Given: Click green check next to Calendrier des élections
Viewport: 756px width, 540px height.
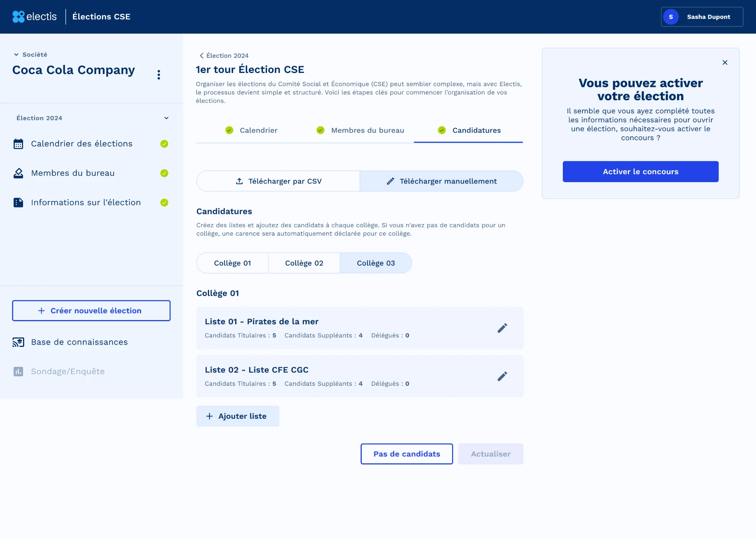Looking at the screenshot, I should pyautogui.click(x=164, y=144).
